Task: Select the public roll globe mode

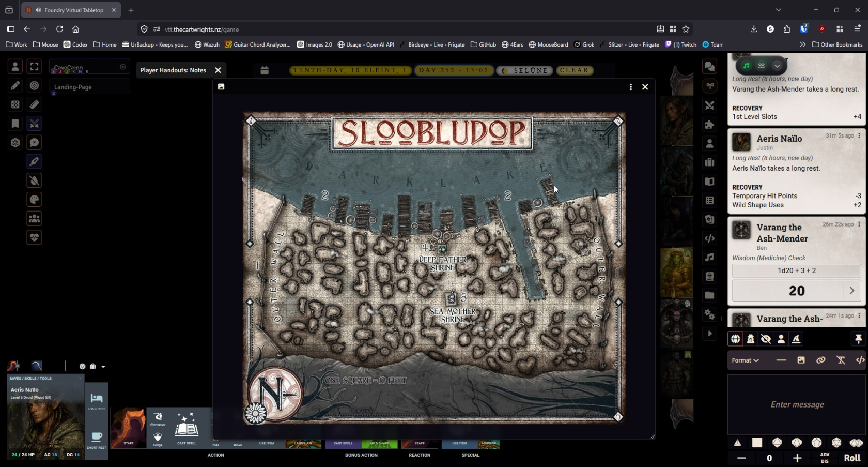Action: 735,339
